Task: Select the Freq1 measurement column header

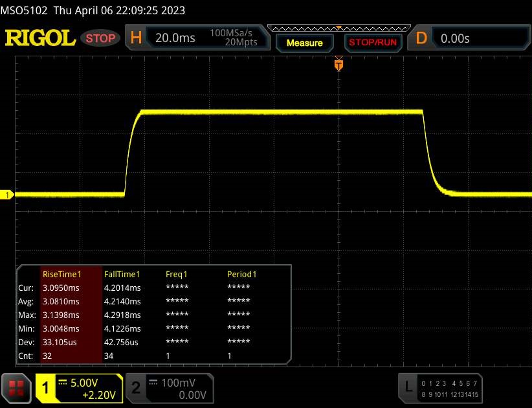Action: pyautogui.click(x=177, y=274)
